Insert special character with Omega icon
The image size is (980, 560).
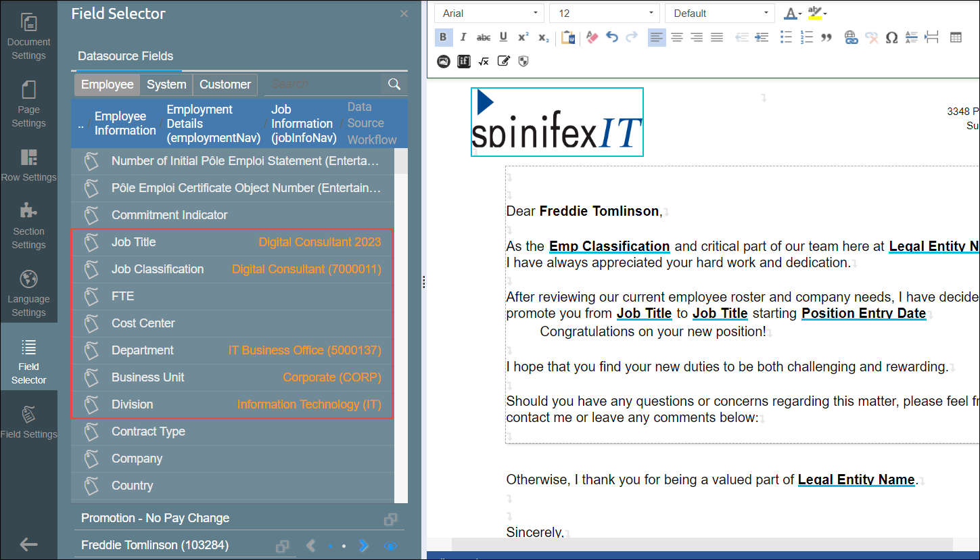click(x=891, y=38)
